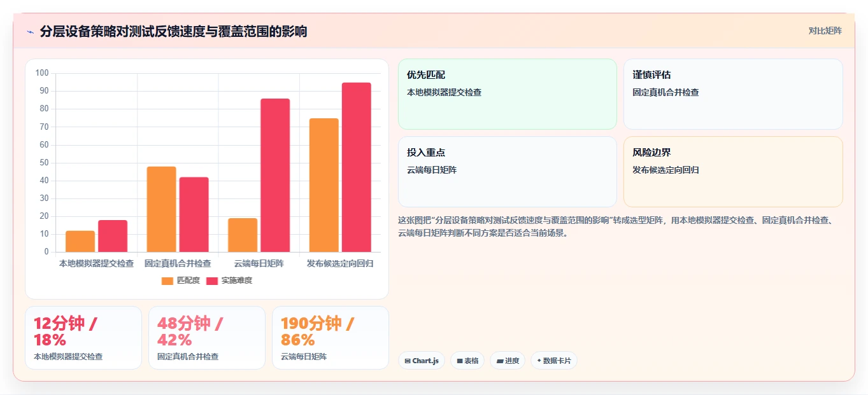The image size is (868, 395).
Task: Toggle the 实施难度 legend item
Action: click(229, 281)
